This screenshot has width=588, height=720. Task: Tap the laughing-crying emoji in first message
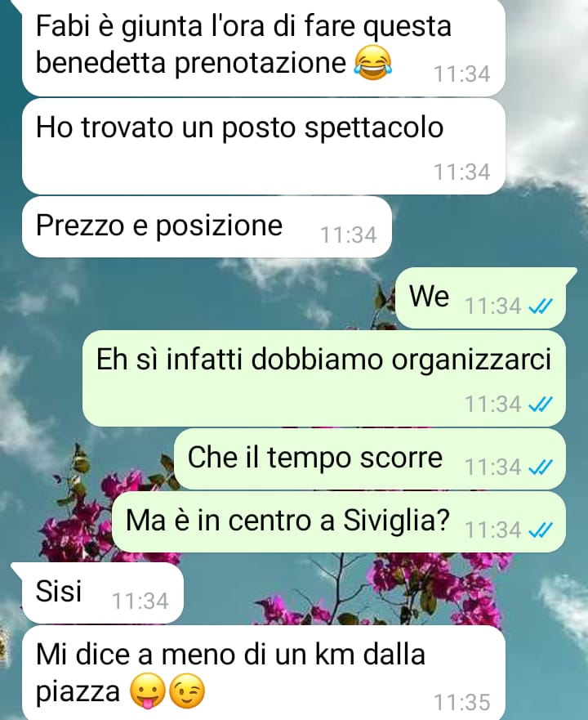[372, 64]
